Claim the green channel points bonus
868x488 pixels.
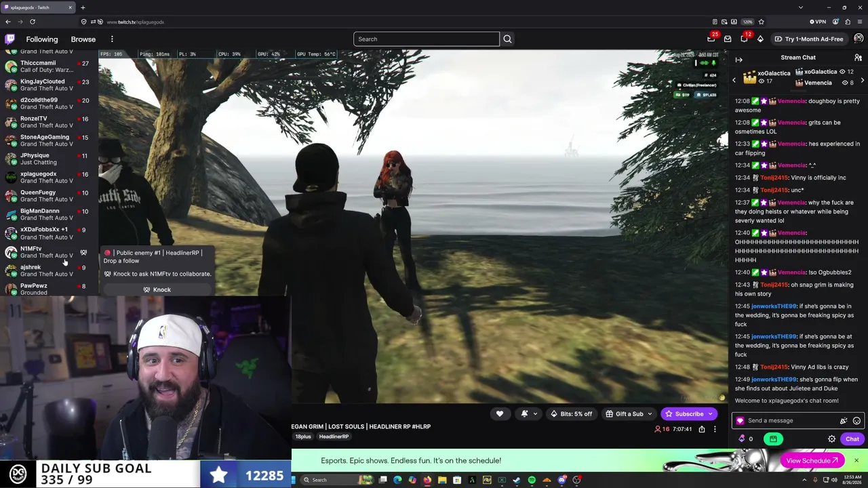click(x=773, y=439)
